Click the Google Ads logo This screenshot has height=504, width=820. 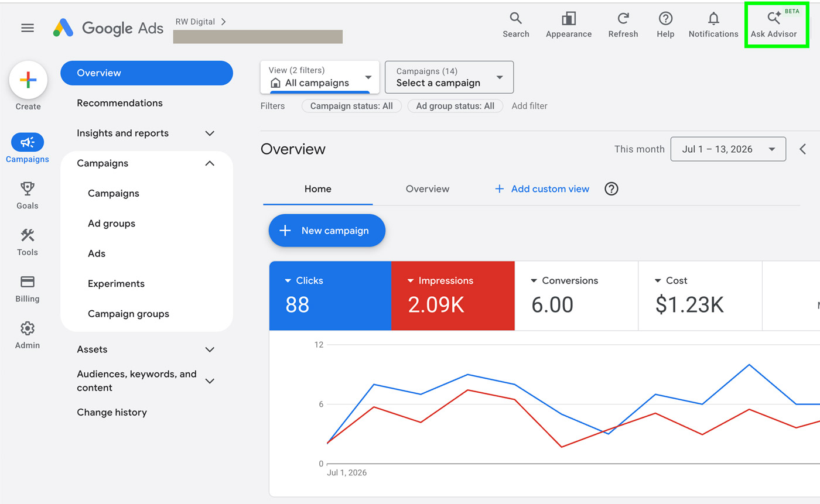[108, 28]
